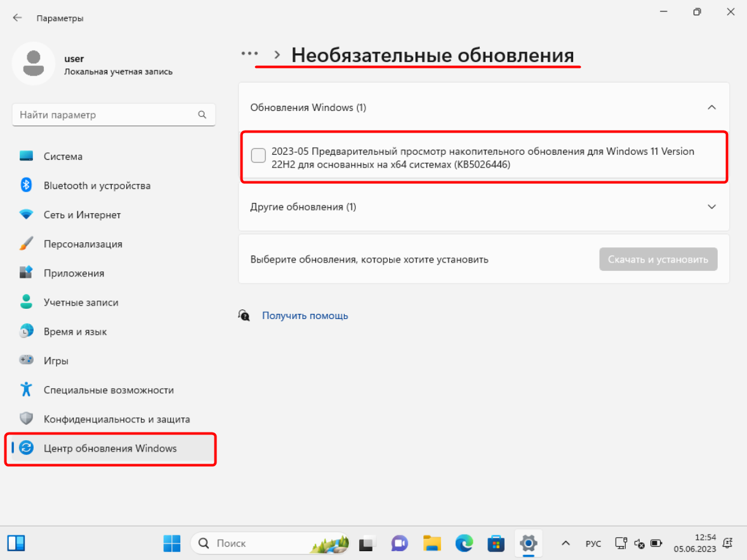The width and height of the screenshot is (747, 560).
Task: Open Task View on the taskbar
Action: point(367,543)
